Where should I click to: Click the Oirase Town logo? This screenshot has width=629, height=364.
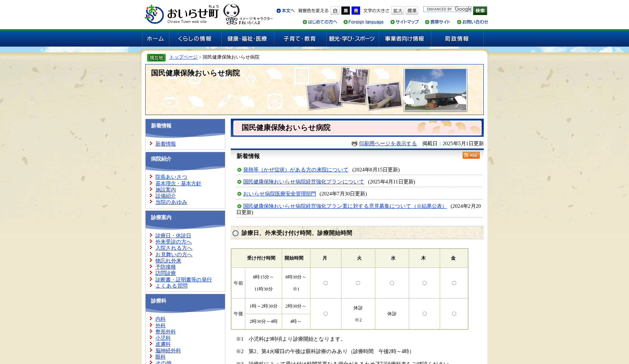coord(178,13)
